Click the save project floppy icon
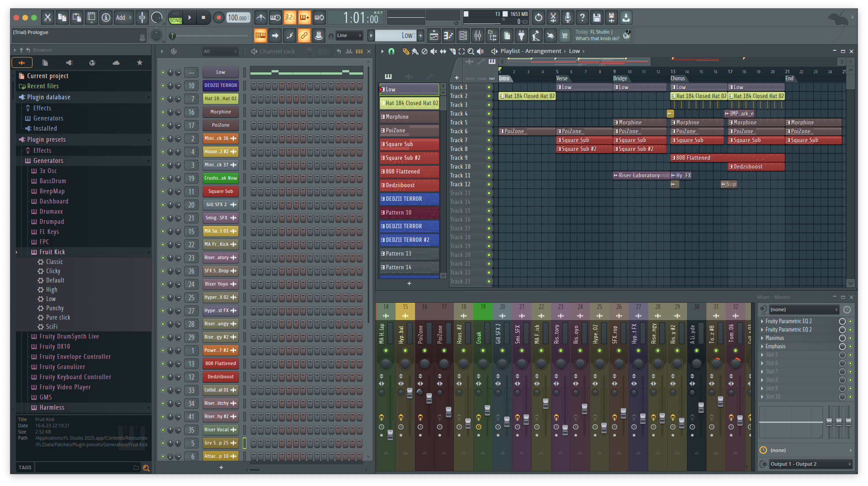Image resolution: width=868 pixels, height=486 pixels. 597,18
